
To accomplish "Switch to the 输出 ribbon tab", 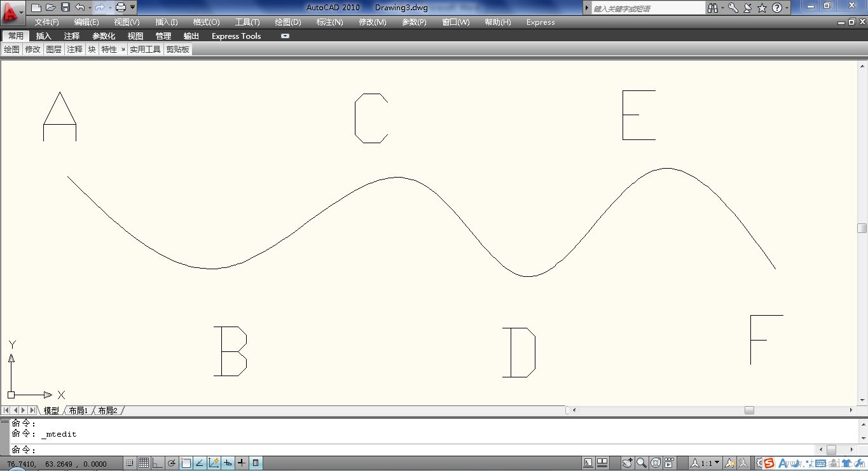I will [191, 36].
